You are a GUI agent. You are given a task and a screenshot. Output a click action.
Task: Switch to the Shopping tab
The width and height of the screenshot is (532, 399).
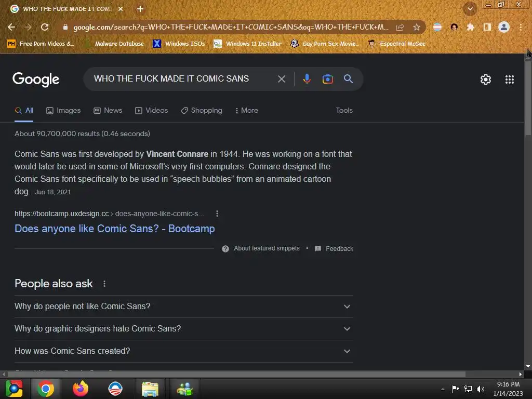coord(202,111)
